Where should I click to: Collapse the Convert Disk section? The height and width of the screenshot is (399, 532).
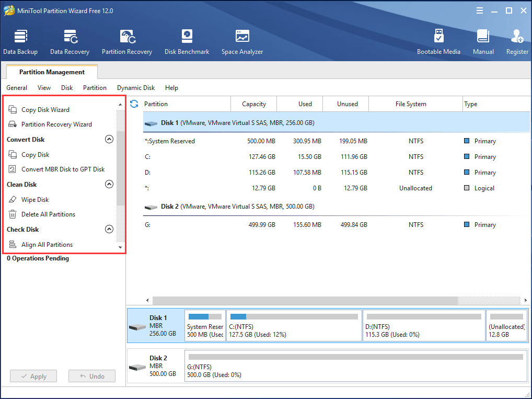coord(109,139)
